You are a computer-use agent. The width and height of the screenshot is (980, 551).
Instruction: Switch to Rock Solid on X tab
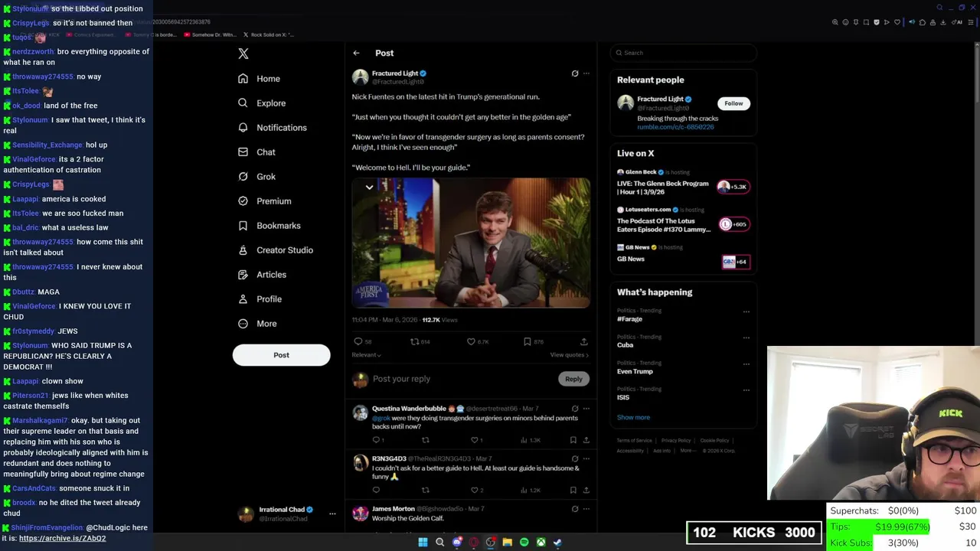268,34
